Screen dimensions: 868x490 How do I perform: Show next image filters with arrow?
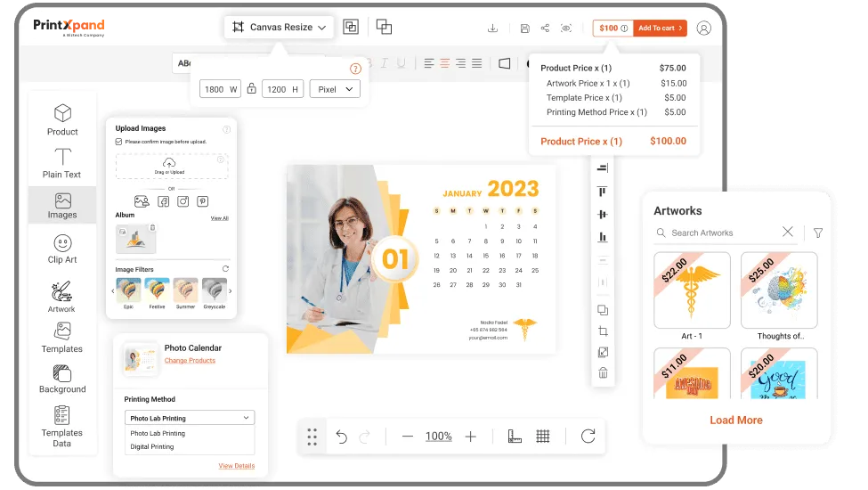coord(231,290)
